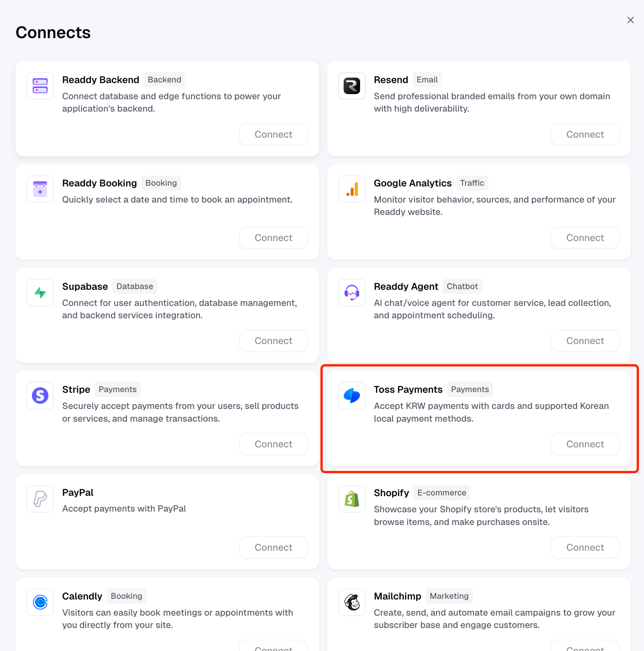Click the Toss Payments blue logo icon
The image size is (644, 651).
click(352, 396)
